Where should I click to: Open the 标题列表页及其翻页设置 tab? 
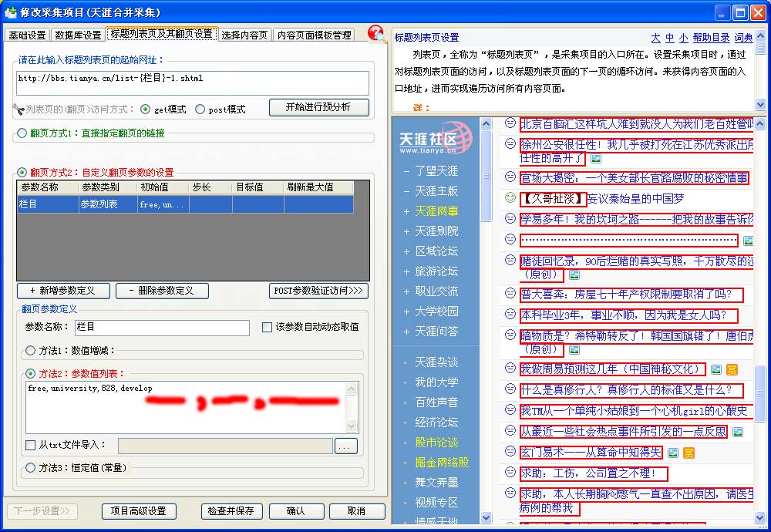162,34
